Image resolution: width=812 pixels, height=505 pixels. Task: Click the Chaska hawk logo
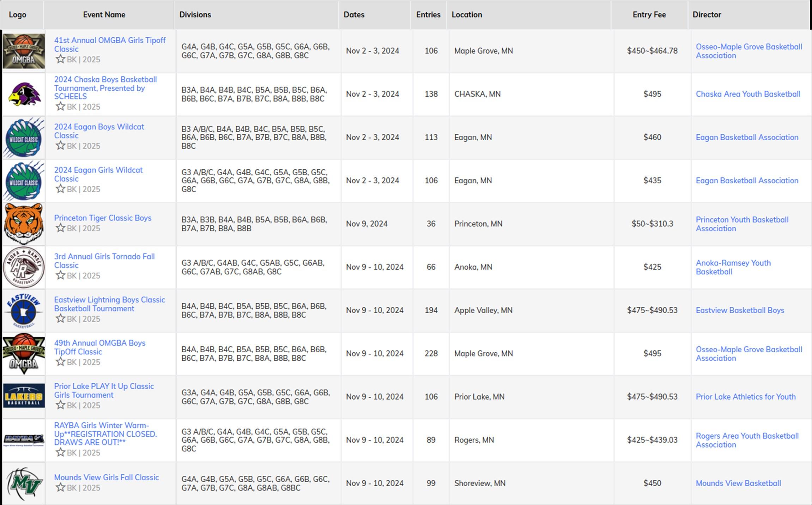click(24, 94)
